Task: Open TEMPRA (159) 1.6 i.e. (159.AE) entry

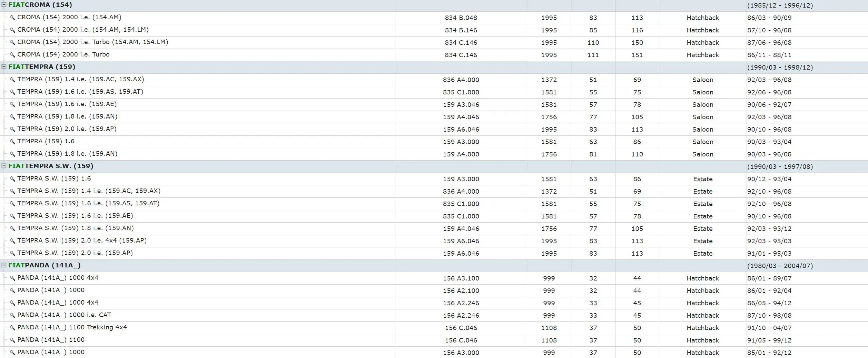Action: point(67,104)
